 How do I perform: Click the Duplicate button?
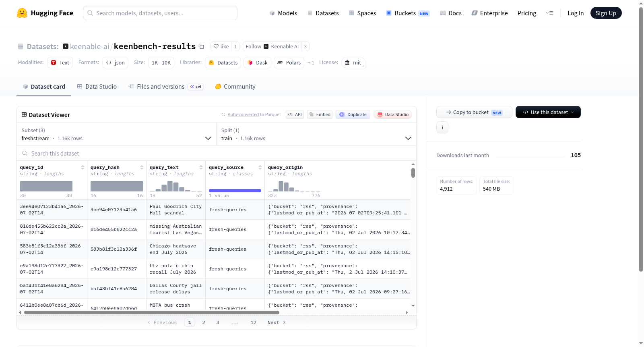point(353,114)
